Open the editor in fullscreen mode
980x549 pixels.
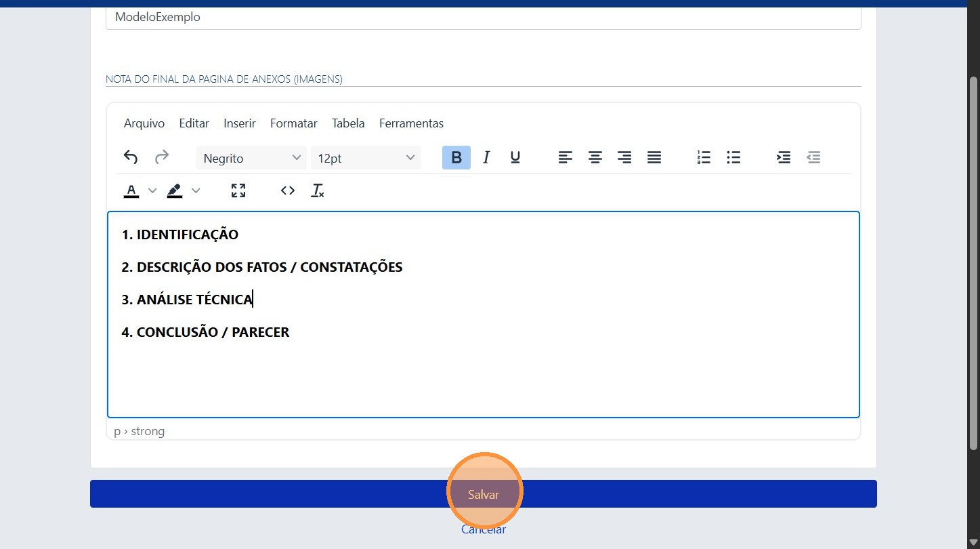(x=238, y=190)
